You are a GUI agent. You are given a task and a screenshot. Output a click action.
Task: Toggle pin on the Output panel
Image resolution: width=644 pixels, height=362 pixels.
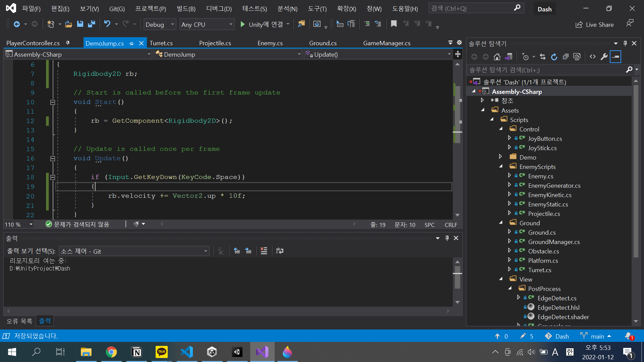pos(447,238)
